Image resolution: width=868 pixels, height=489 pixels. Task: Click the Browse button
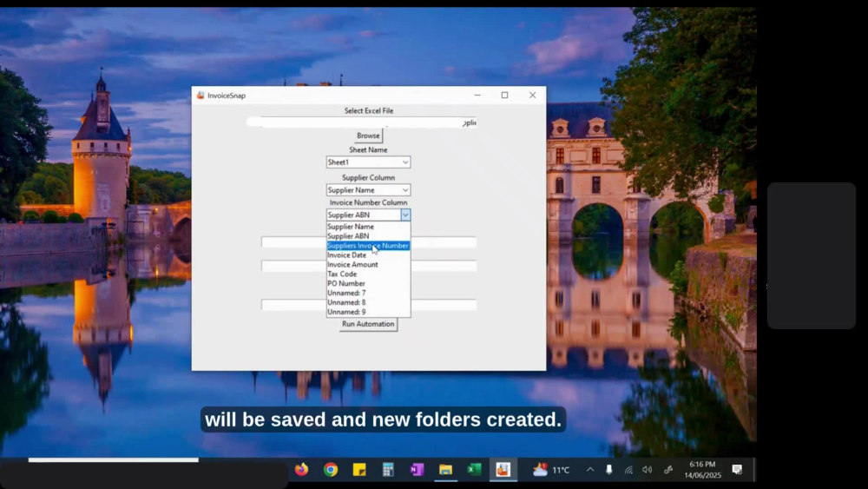pos(368,135)
